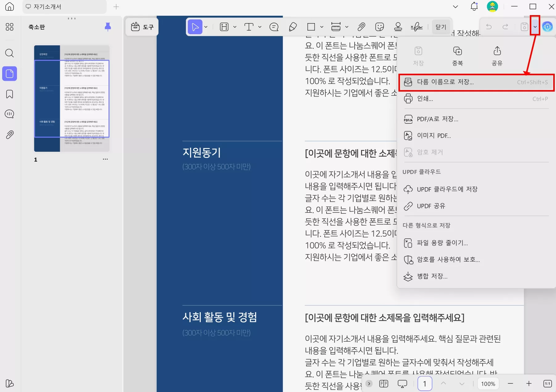Open the Search panel in sidebar

(x=10, y=53)
